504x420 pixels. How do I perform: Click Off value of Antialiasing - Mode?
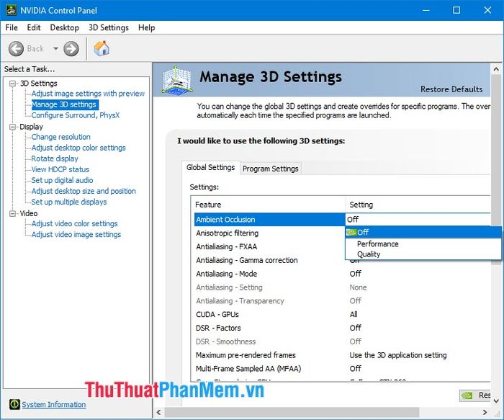[355, 274]
